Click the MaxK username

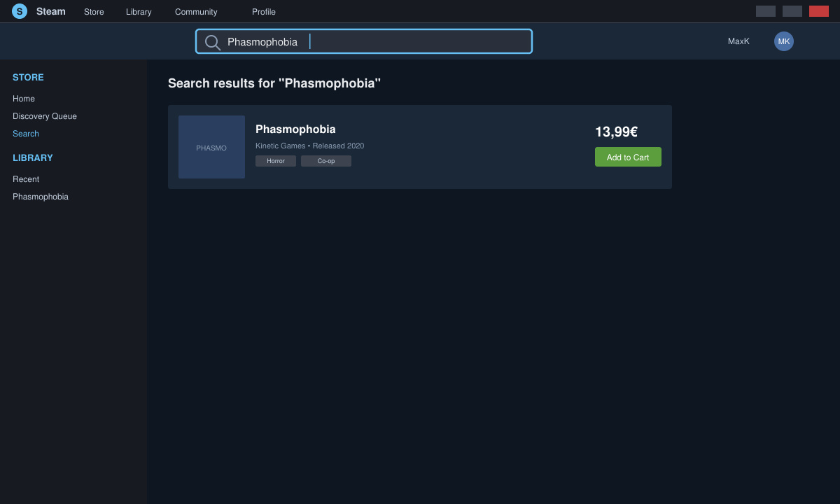[x=738, y=41]
